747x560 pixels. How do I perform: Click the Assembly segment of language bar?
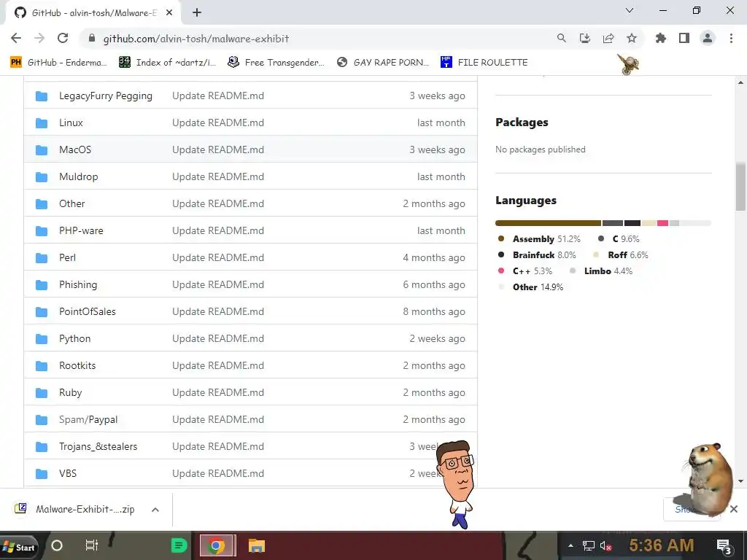click(549, 223)
